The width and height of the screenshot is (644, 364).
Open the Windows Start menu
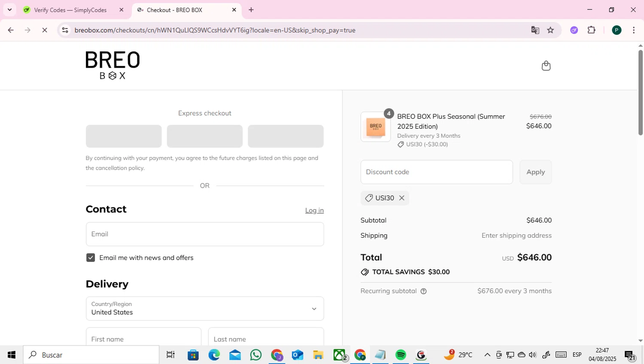pos(12,355)
